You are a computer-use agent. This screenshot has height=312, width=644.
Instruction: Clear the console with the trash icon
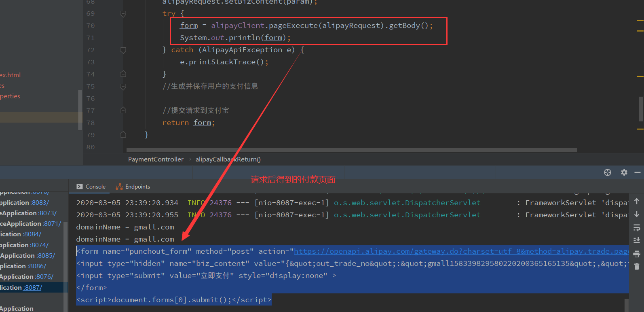(637, 266)
